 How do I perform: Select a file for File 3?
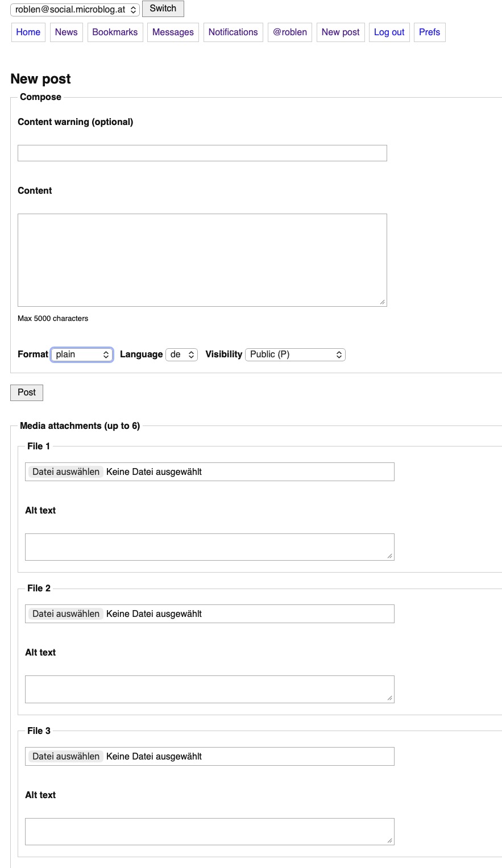[67, 757]
